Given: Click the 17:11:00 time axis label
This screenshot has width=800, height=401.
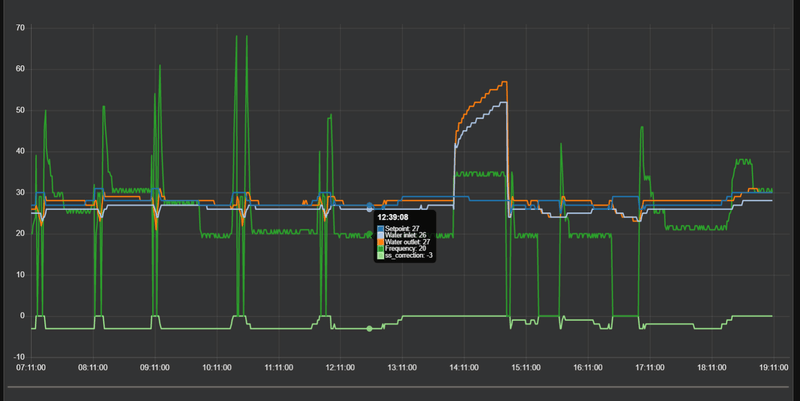Looking at the screenshot, I should point(650,367).
